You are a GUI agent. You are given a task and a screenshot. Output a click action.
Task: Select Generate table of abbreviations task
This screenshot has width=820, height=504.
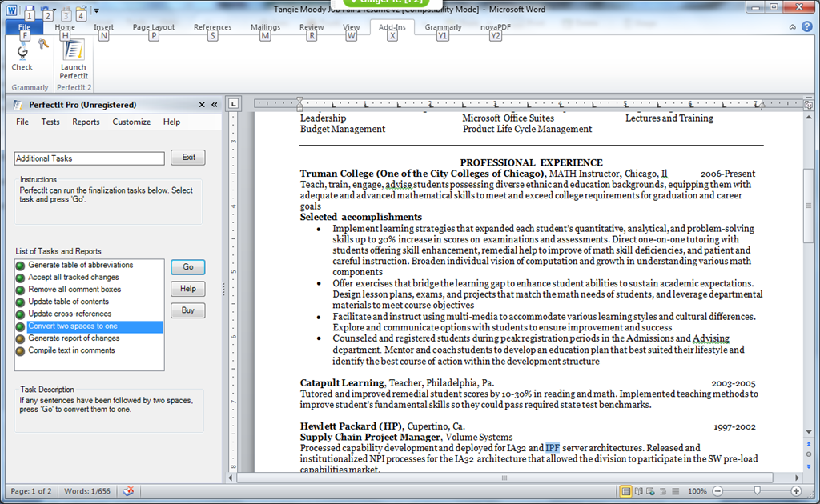coord(81,265)
